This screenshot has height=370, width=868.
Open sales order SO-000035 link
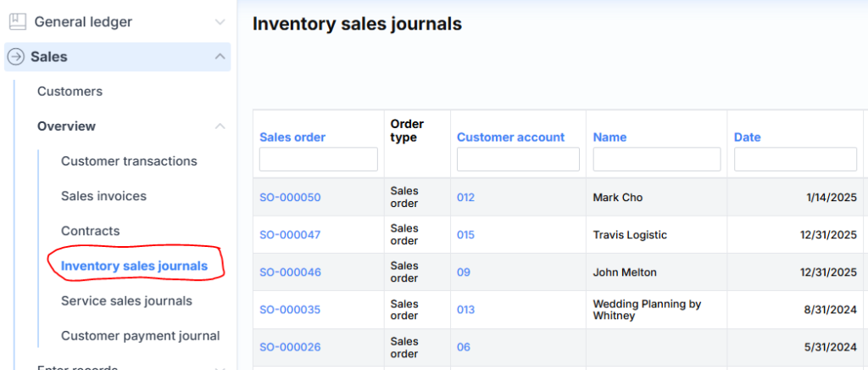tap(290, 310)
